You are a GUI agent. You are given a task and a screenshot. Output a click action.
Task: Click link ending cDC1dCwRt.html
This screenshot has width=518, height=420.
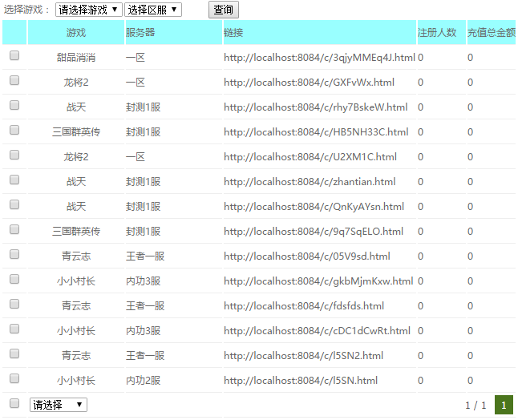coord(318,330)
